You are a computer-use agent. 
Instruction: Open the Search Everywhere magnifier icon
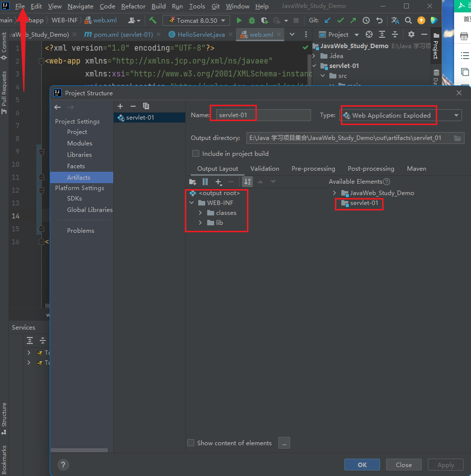pos(408,20)
